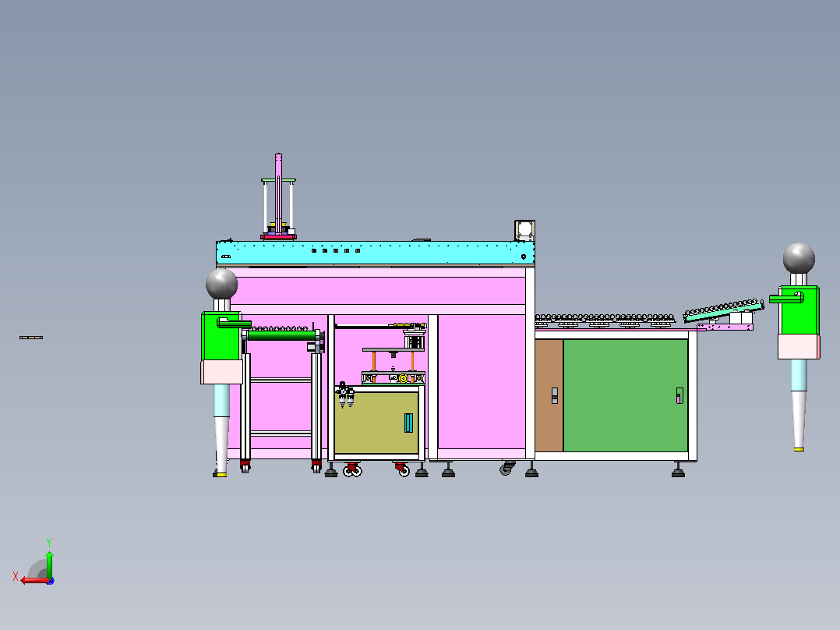Select the right mannequin's gray head sphere
840x630 pixels.
click(x=799, y=258)
